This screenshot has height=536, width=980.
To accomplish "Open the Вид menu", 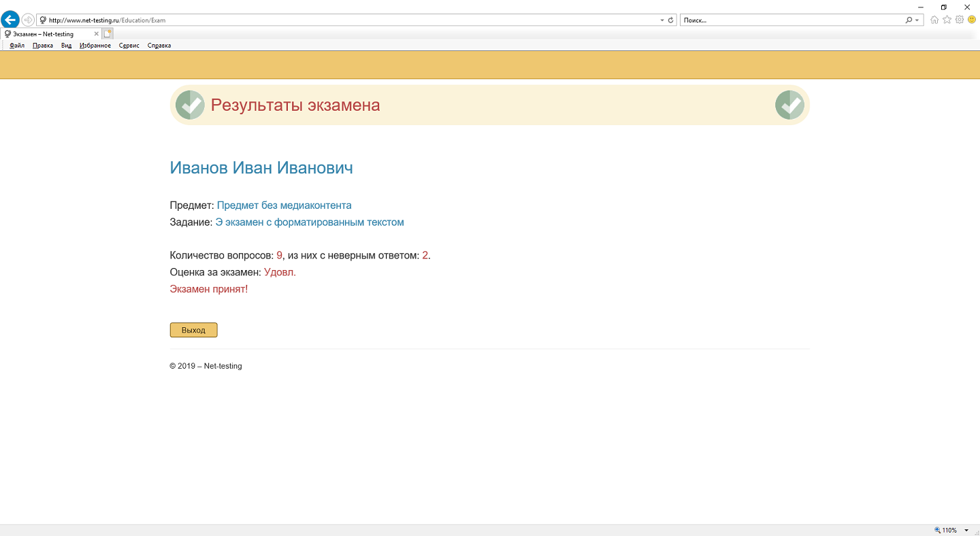I will click(66, 46).
